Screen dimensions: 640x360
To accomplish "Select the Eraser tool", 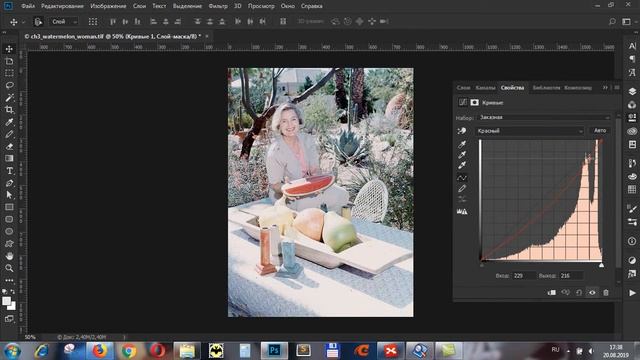I will pyautogui.click(x=9, y=146).
